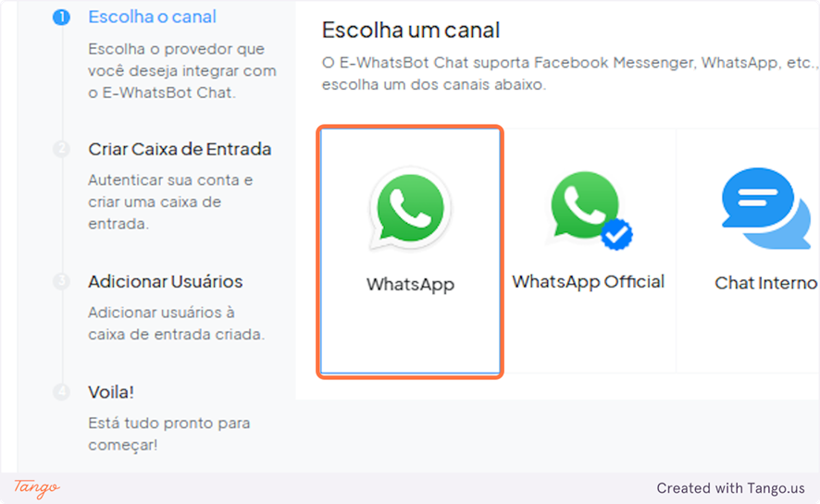
Task: Open the Adicionar Usuários step
Action: click(x=166, y=281)
